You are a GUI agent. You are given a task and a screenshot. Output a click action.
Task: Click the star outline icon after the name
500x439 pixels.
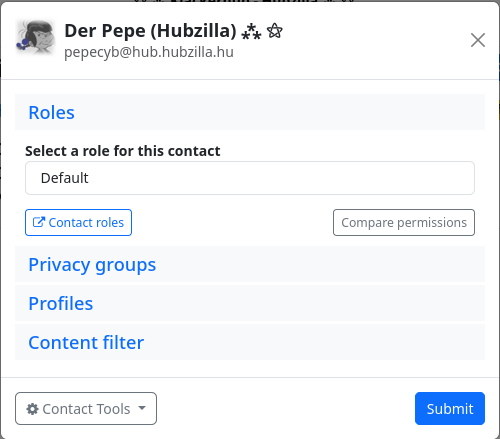point(275,31)
